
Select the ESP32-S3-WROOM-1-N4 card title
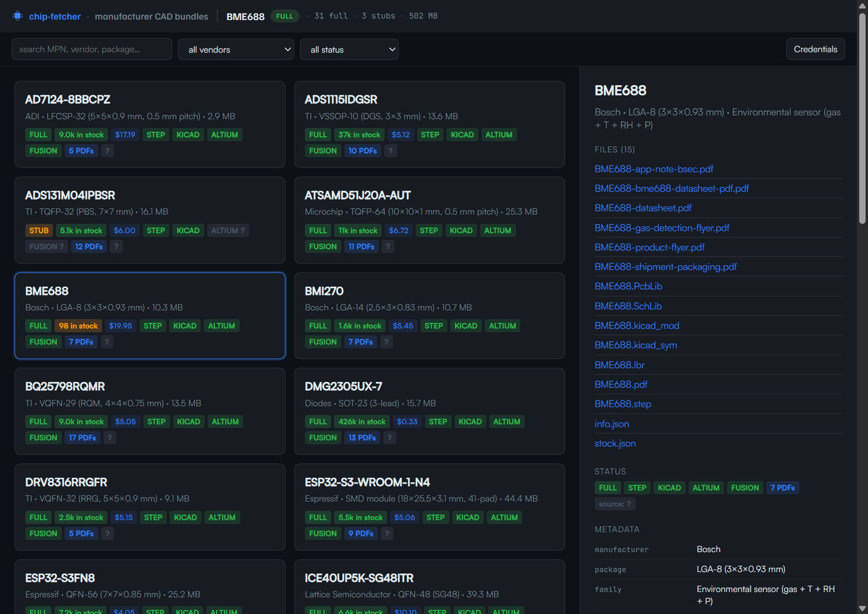pyautogui.click(x=367, y=482)
